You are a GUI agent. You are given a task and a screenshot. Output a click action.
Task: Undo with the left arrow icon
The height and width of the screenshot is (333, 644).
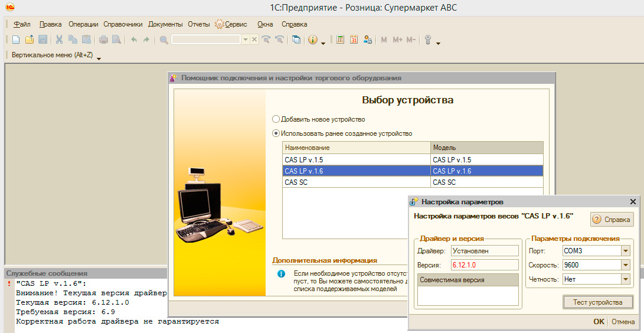click(134, 40)
